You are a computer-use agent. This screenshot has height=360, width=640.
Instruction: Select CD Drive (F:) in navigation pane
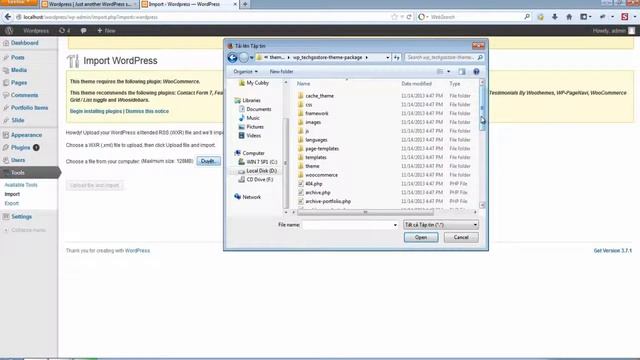260,180
